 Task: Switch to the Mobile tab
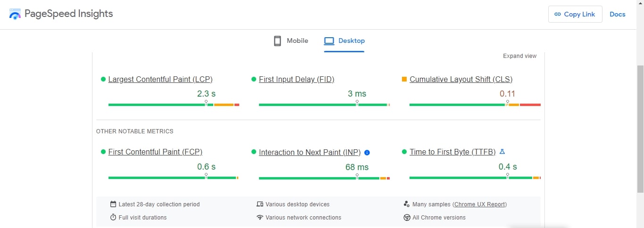click(291, 41)
